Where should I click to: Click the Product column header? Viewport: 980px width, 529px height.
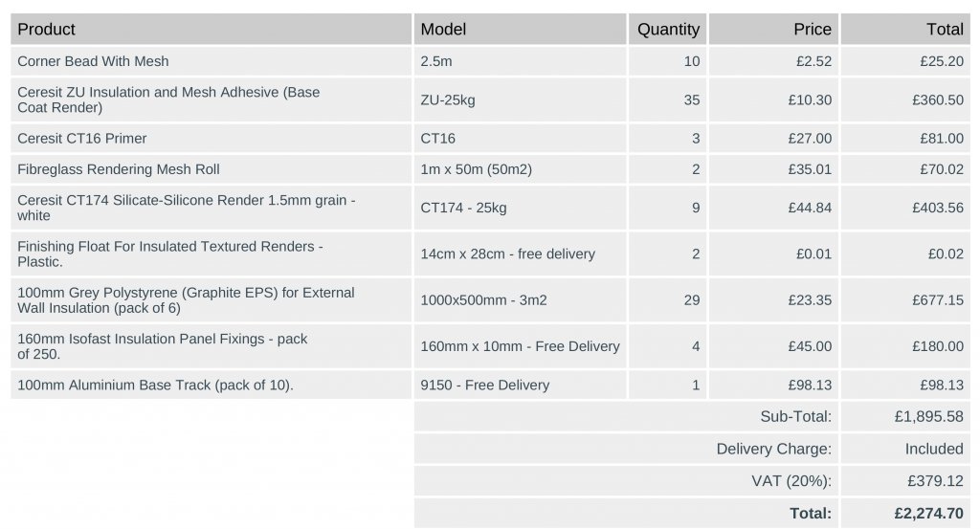click(x=46, y=30)
